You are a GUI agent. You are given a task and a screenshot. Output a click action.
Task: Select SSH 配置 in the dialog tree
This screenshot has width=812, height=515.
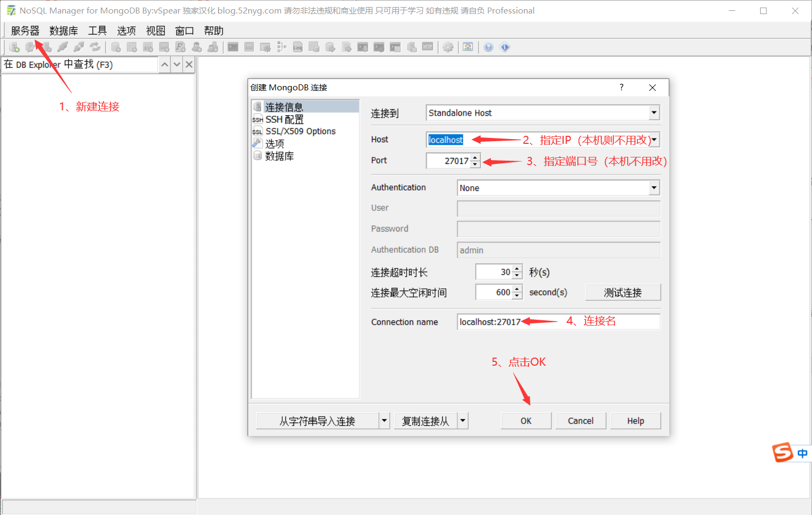(x=284, y=120)
